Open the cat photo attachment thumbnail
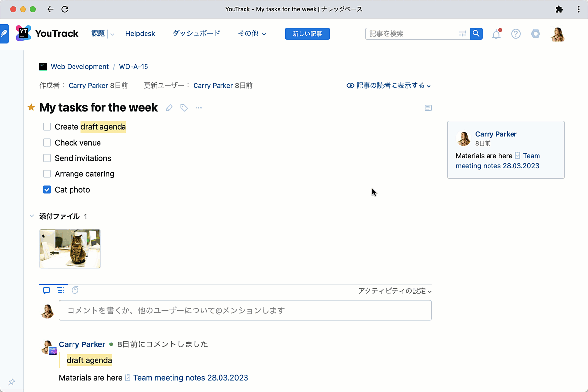 [70, 248]
